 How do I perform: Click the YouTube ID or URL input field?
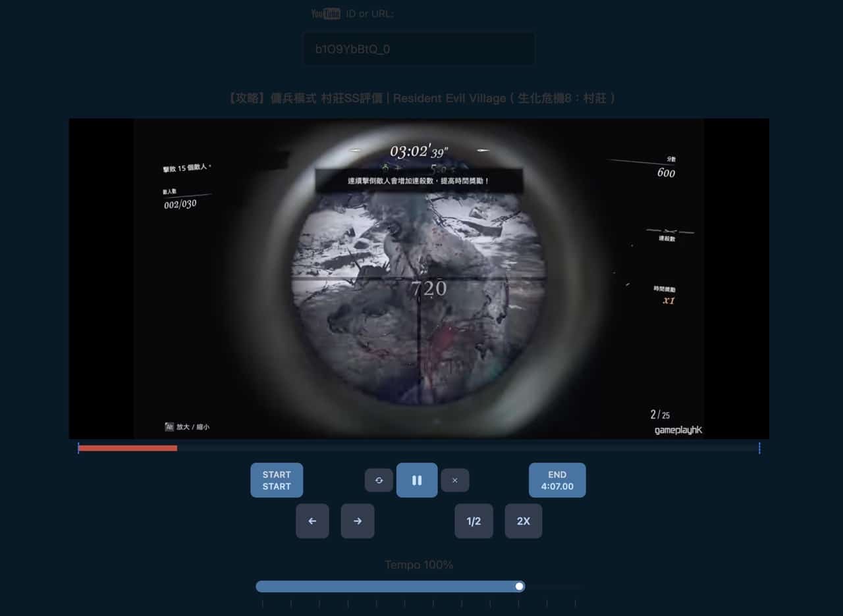(x=419, y=49)
